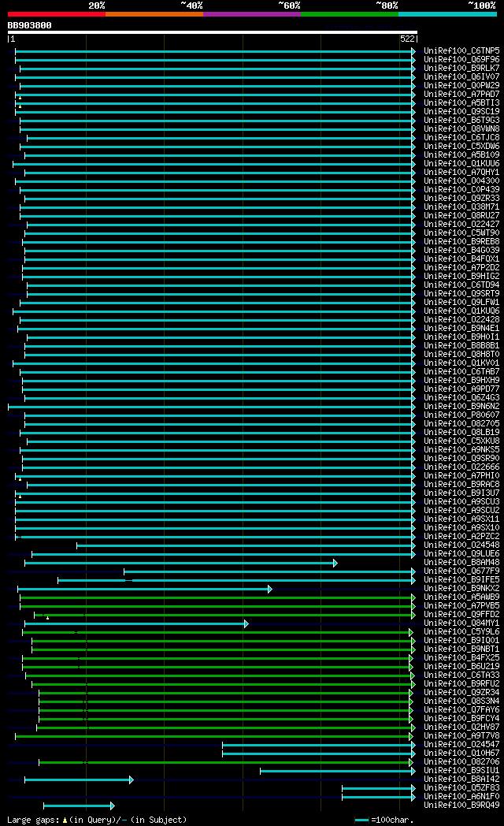
Task: Open hit UniRef100_C6TNP5
Action: tap(461, 50)
